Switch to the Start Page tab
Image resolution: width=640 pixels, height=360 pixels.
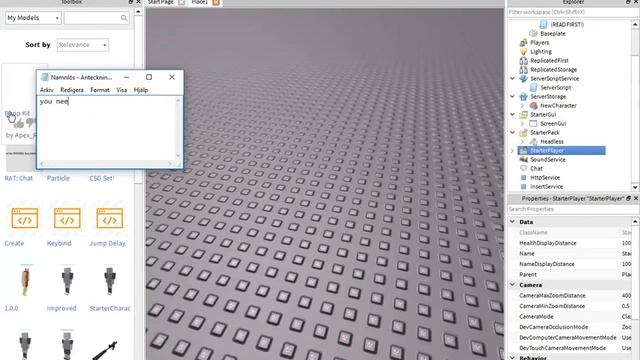[161, 2]
